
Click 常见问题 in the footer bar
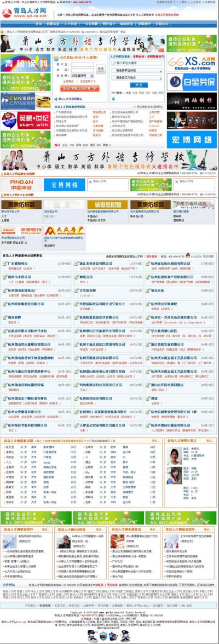[102, 606]
